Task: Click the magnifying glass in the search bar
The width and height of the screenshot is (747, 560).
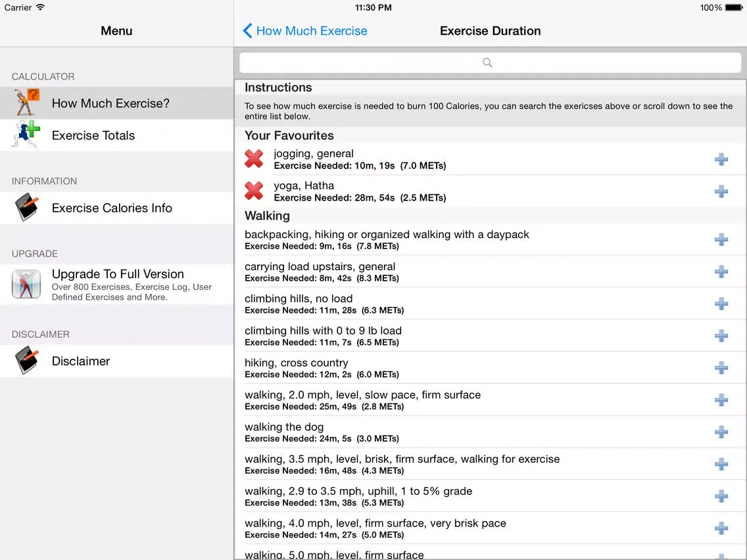Action: tap(487, 62)
